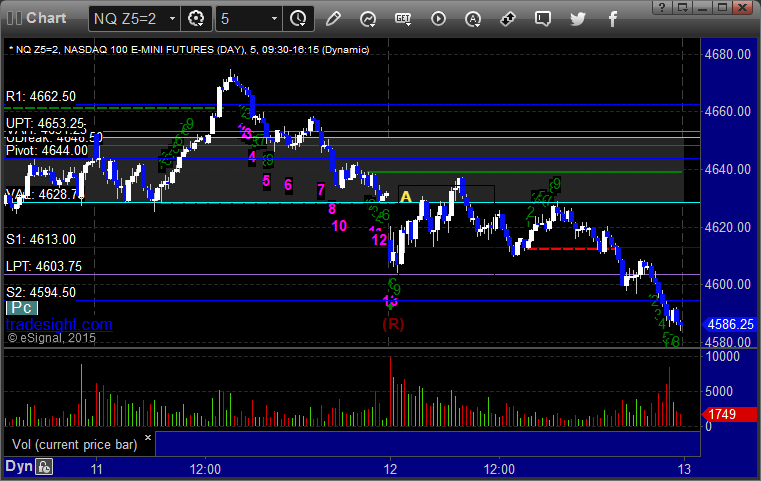Screen dimensions: 761x481
Task: Pop out the chart window
Action: 683,7
